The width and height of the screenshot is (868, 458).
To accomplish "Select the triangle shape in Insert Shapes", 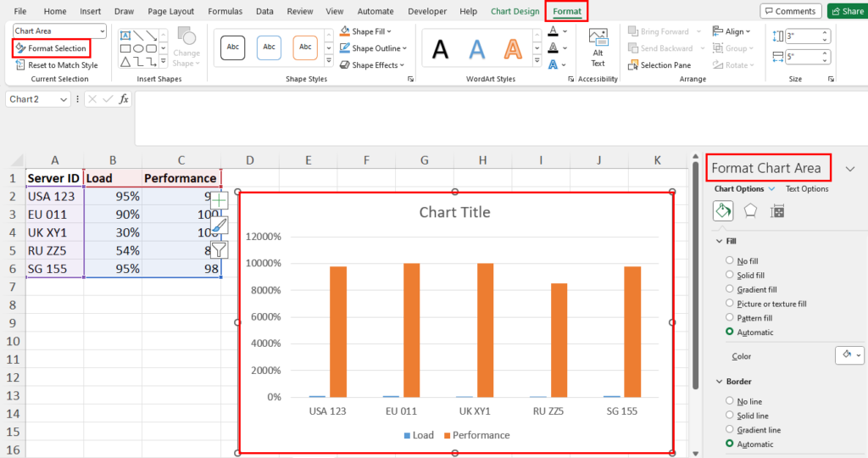I will coord(125,61).
